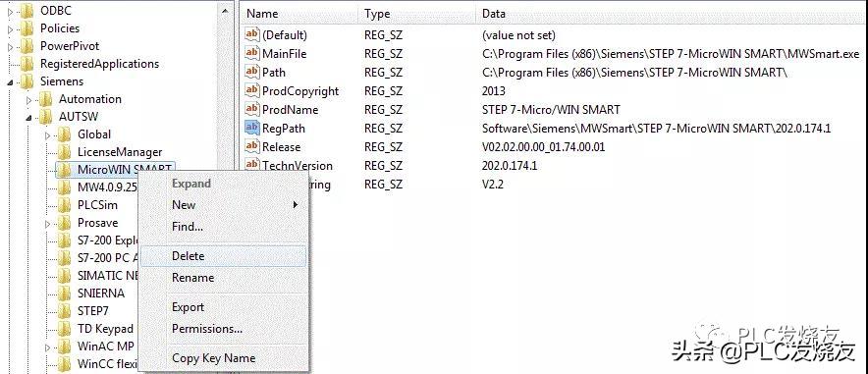Image resolution: width=868 pixels, height=374 pixels.
Task: Open Permissions... from the context menu
Action: [223, 329]
